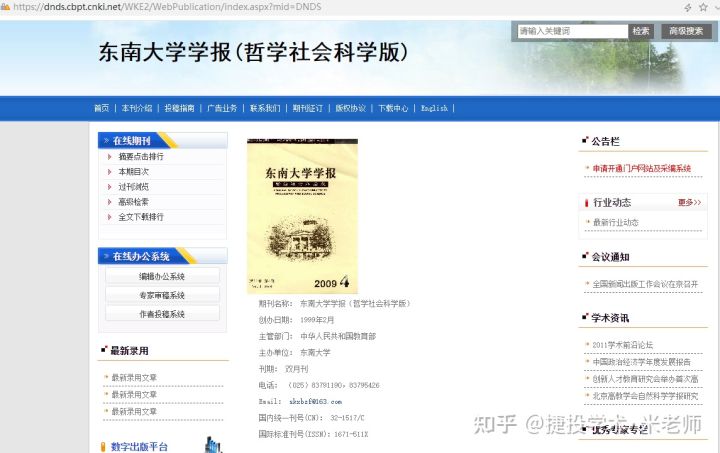The width and height of the screenshot is (720, 453).
Task: Click the 编辑办公系统 button
Action: 162,276
